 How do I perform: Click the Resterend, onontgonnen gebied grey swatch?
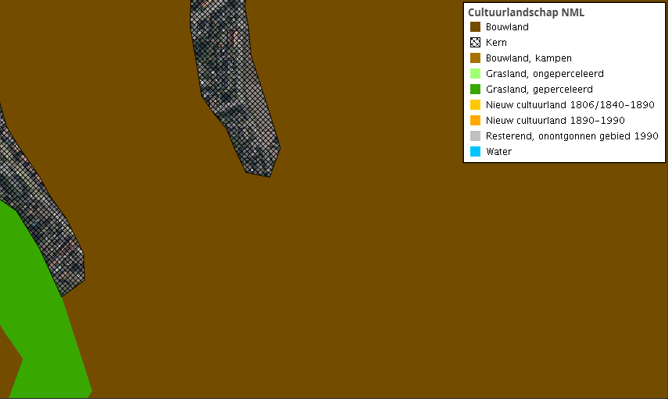(x=475, y=136)
